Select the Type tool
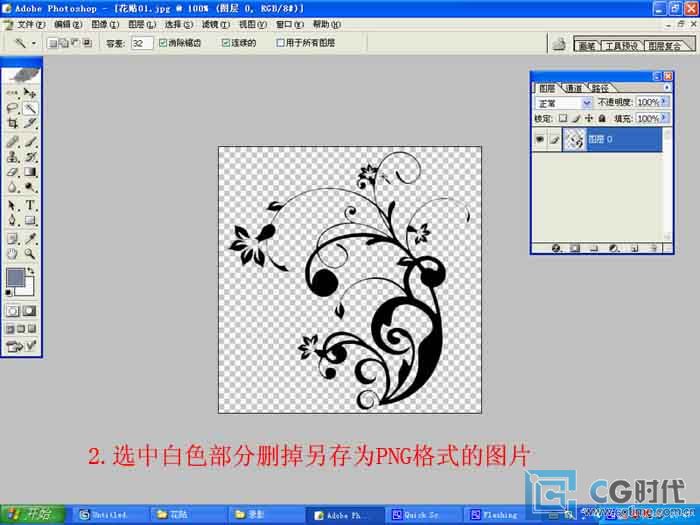700x525 pixels. pyautogui.click(x=30, y=205)
